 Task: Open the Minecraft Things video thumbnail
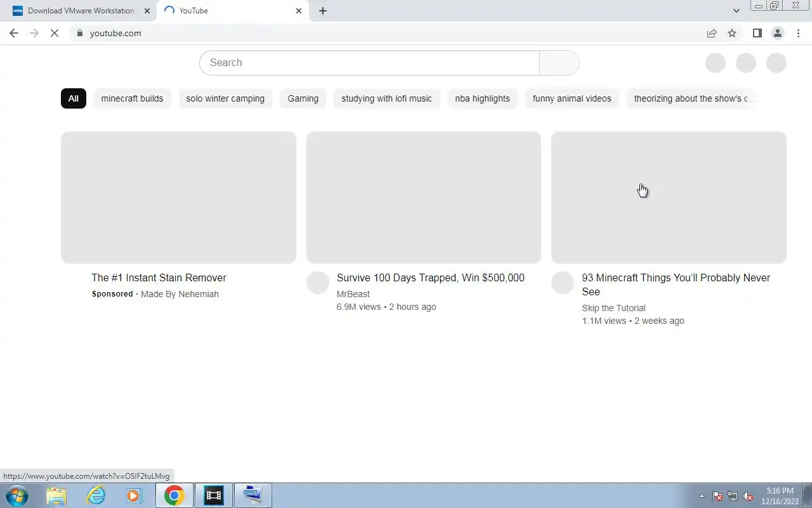[669, 197]
